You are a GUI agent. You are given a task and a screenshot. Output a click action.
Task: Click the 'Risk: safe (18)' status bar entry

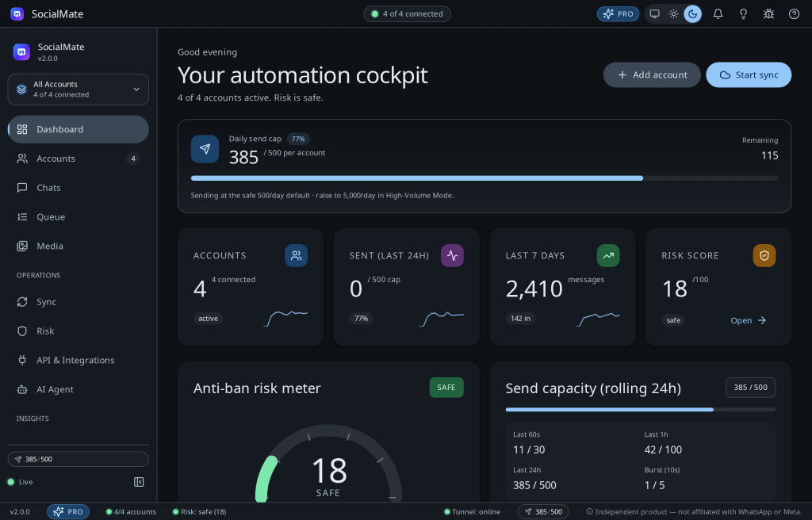[200, 512]
